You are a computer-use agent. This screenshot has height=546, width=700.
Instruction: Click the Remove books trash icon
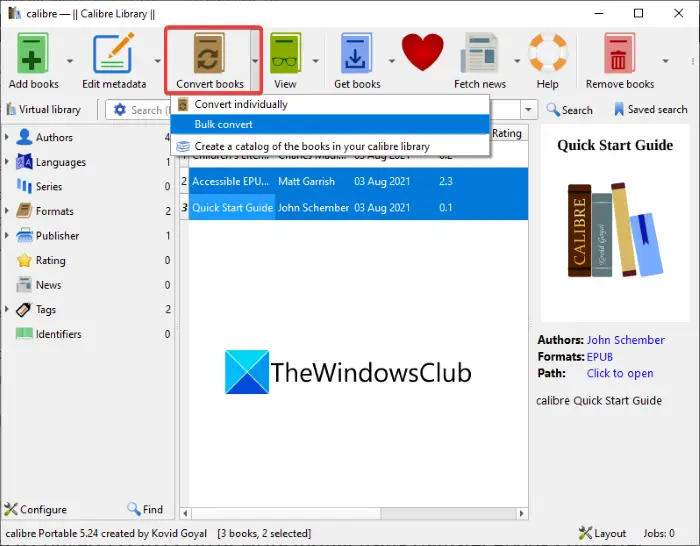620,53
